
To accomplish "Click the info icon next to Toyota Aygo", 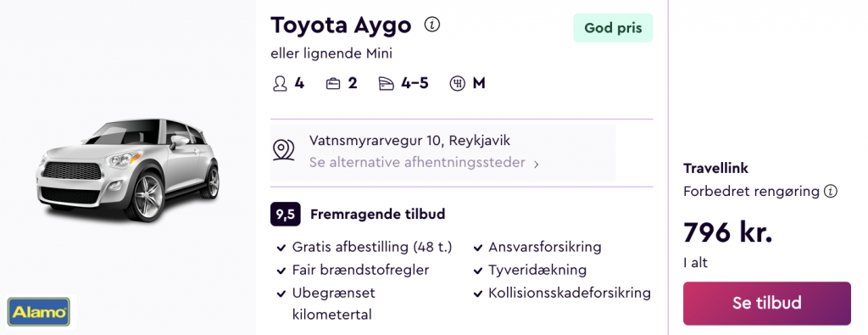I will pos(431,25).
